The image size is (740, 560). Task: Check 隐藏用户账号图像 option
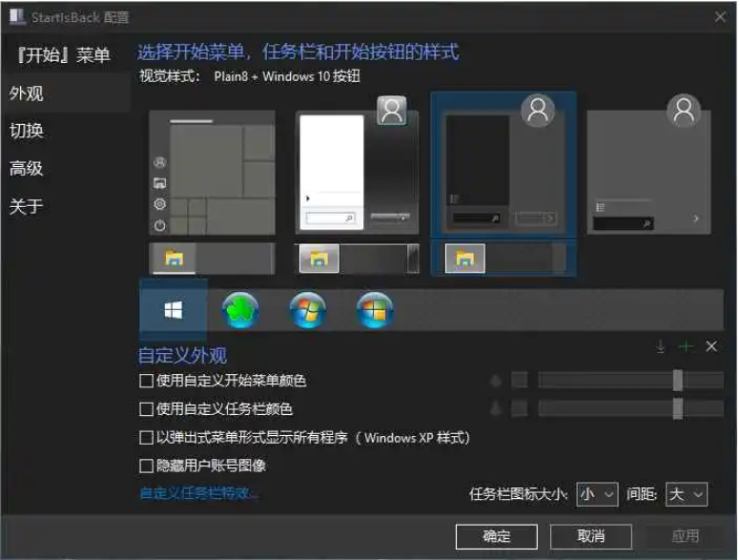coord(146,467)
